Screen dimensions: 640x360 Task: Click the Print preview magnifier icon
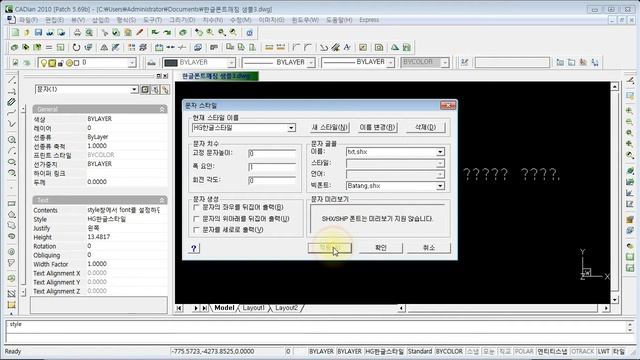click(x=89, y=32)
